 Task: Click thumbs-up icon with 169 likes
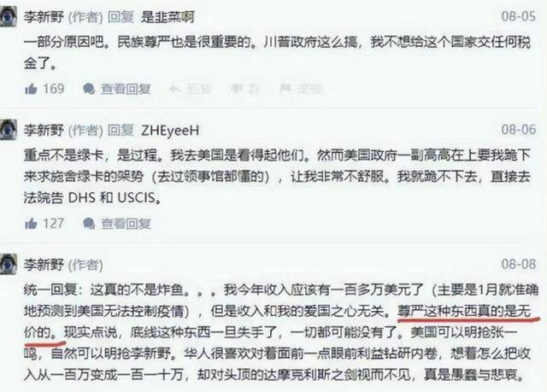click(31, 89)
